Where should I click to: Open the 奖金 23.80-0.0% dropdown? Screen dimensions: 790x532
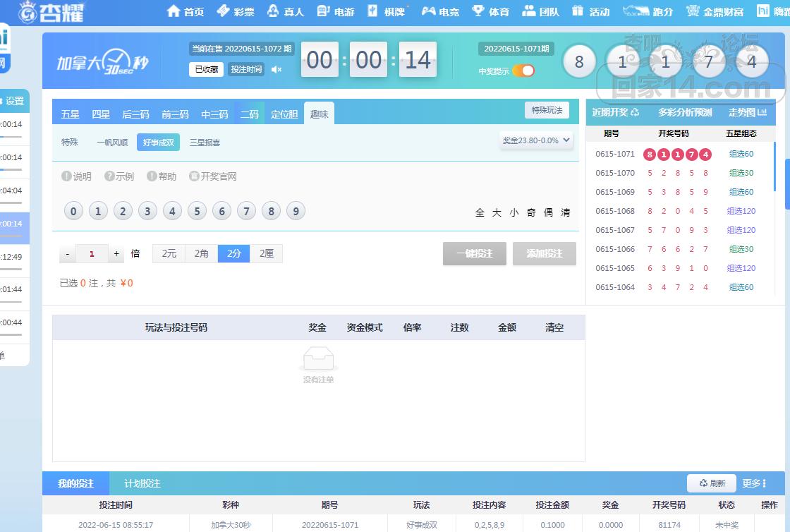pyautogui.click(x=536, y=140)
